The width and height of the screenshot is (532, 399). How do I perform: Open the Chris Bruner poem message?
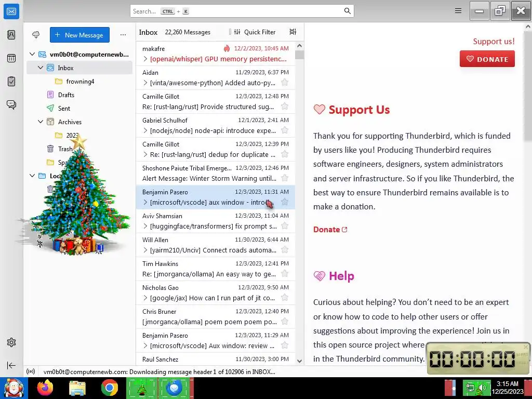coord(216,316)
